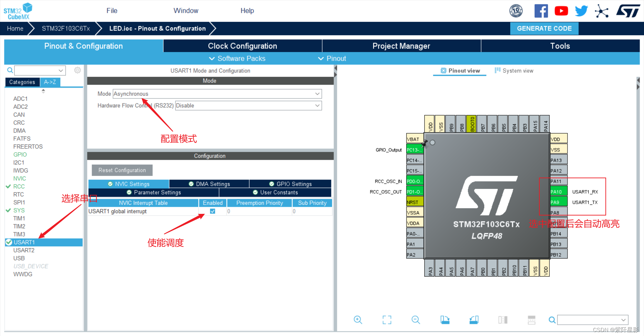This screenshot has width=644, height=336.
Task: Select the Categories list tab
Action: click(22, 82)
